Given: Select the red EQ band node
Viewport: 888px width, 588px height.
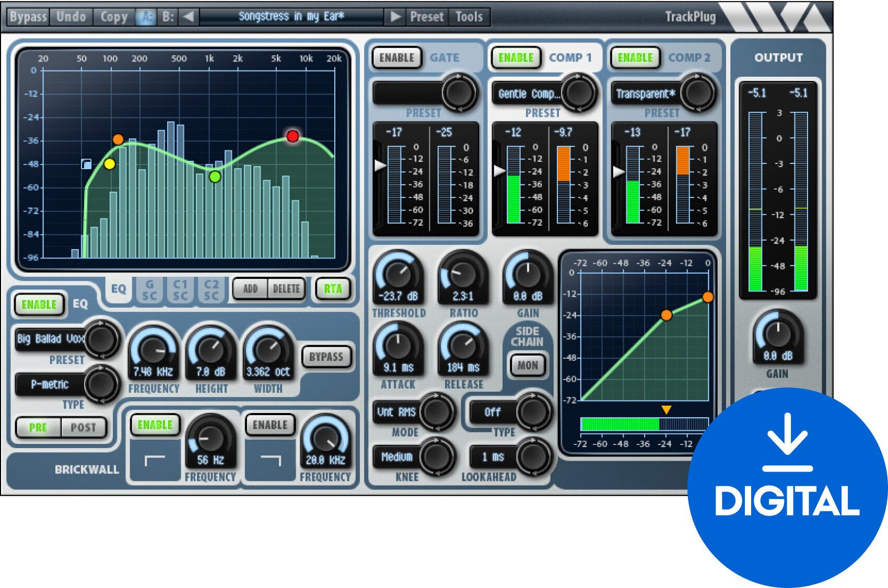Looking at the screenshot, I should click(x=293, y=136).
